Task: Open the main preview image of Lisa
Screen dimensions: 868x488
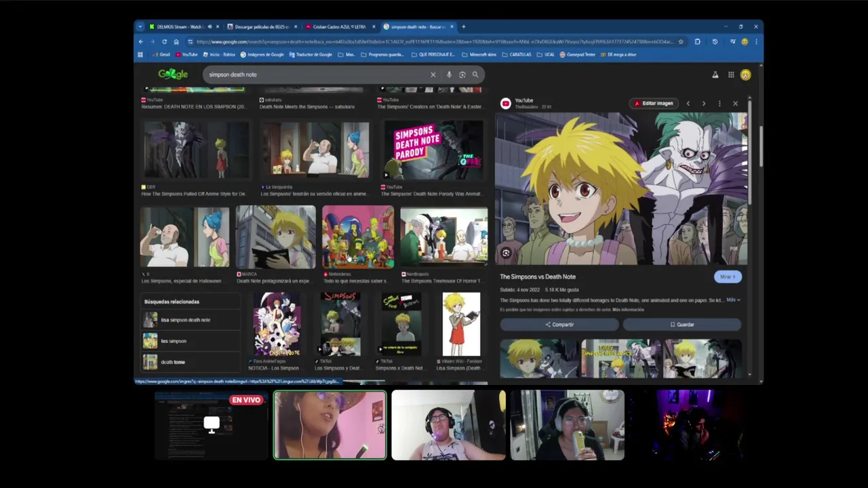Action: 621,189
